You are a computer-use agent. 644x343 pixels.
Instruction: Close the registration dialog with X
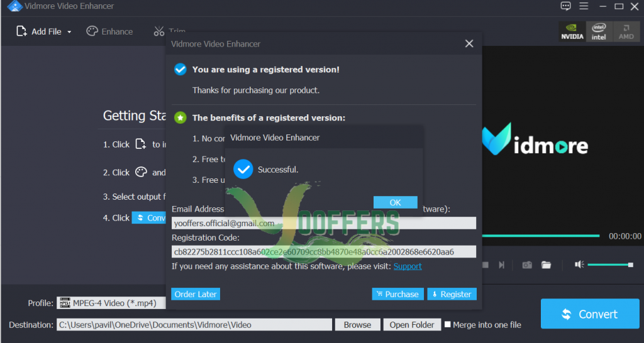tap(469, 43)
